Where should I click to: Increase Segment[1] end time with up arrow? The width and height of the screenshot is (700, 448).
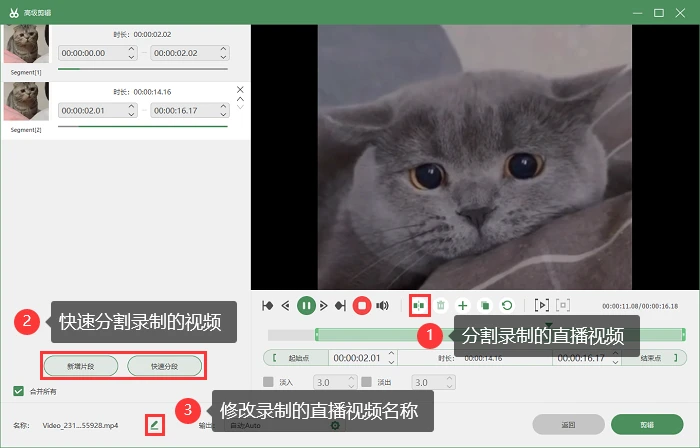click(223, 49)
